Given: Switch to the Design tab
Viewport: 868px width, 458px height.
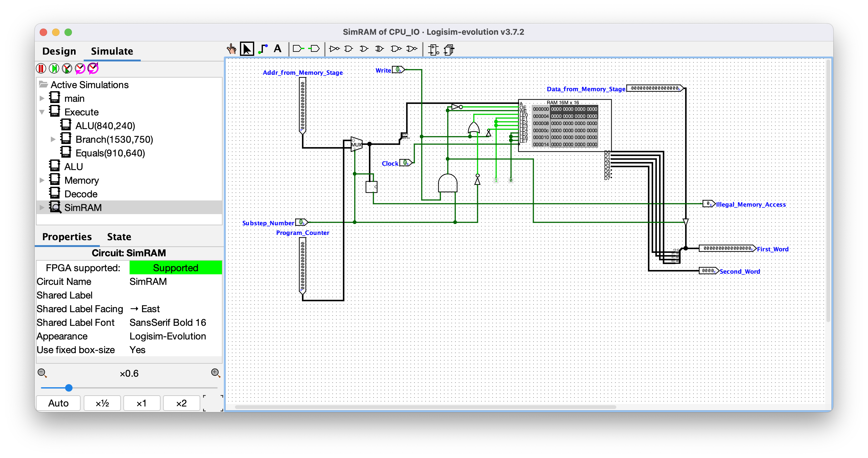Looking at the screenshot, I should pyautogui.click(x=59, y=51).
